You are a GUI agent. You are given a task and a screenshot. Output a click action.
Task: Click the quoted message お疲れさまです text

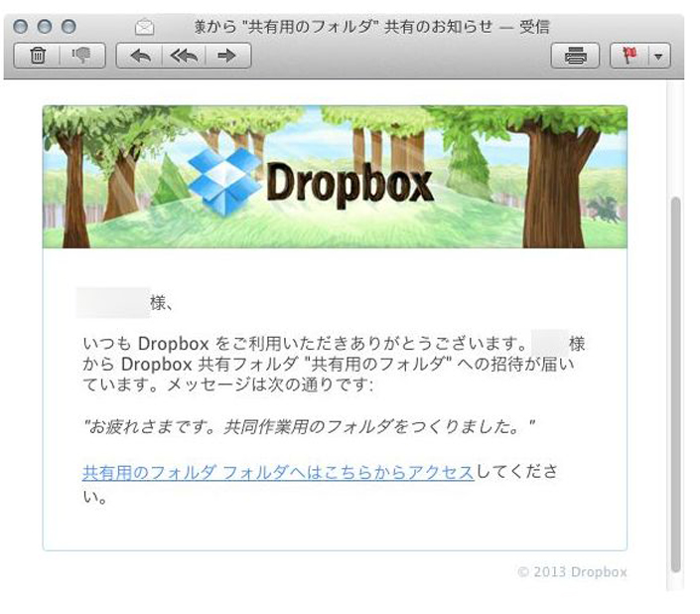[310, 426]
